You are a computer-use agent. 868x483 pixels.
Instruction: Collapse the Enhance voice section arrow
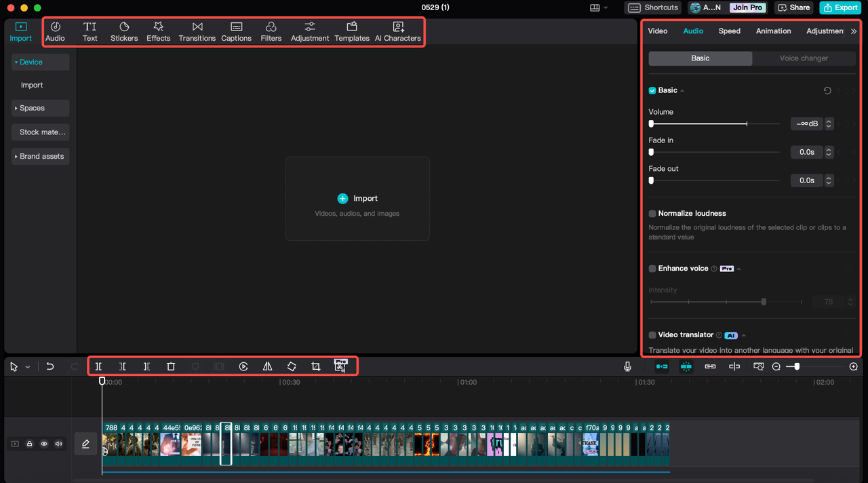(738, 269)
